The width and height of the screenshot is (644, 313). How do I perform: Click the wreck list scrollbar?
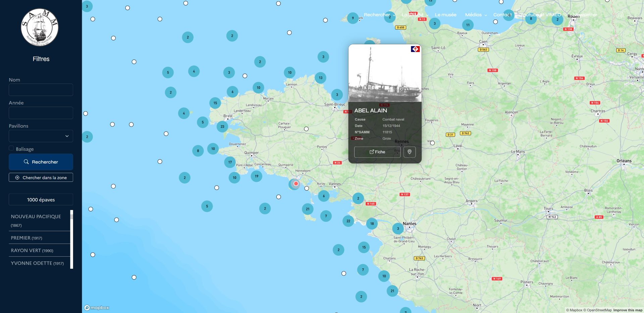click(x=71, y=239)
